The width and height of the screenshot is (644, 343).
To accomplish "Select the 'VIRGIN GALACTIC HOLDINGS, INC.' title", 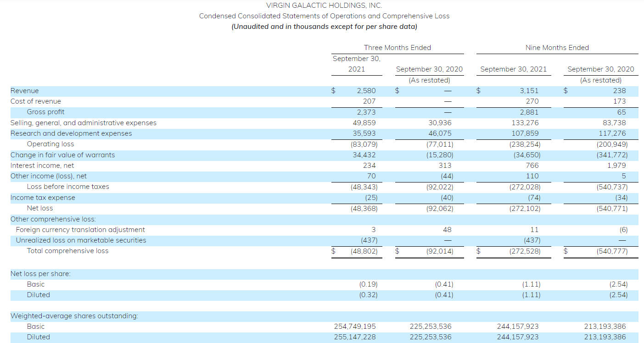I will [324, 6].
